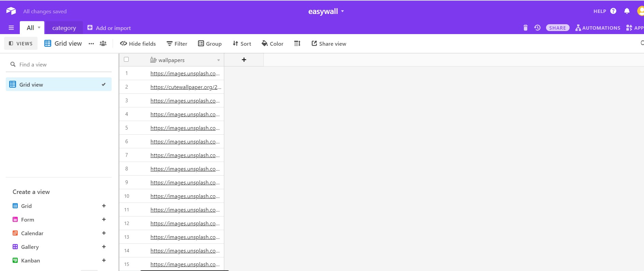This screenshot has width=644, height=271.
Task: Open the view options ellipsis menu
Action: point(91,44)
